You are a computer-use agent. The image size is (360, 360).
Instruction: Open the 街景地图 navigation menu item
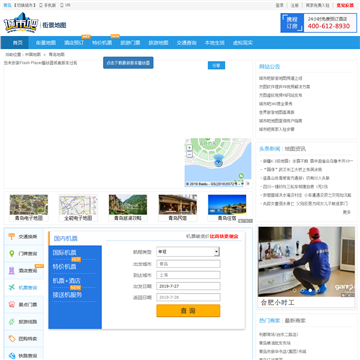pos(46,43)
